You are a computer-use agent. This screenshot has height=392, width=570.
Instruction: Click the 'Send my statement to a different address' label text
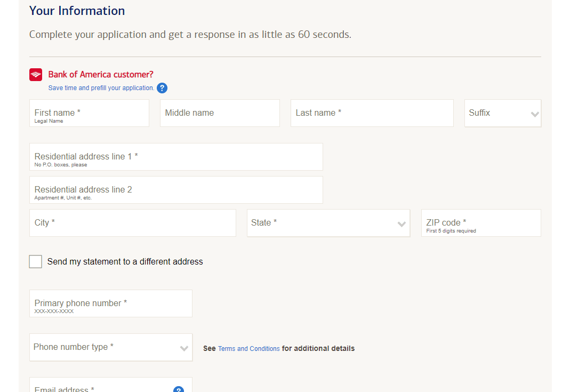click(x=125, y=262)
